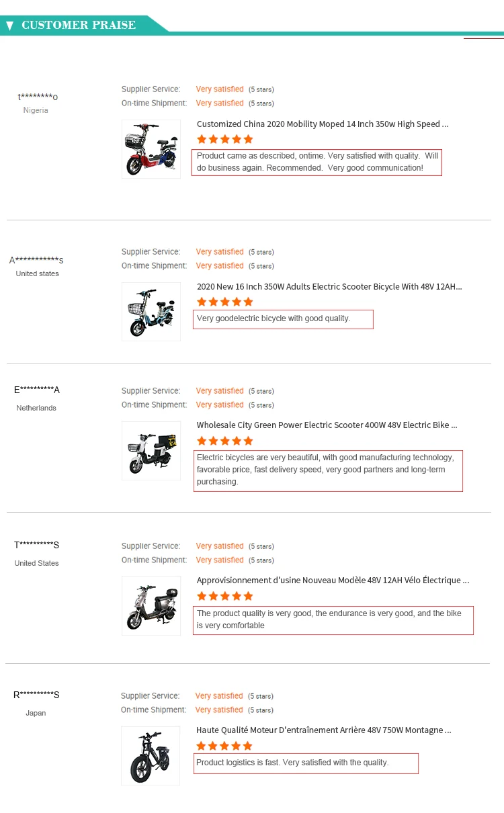
Task: Click the star rating under the Haute Qualité Moteur title
Action: pos(224,746)
